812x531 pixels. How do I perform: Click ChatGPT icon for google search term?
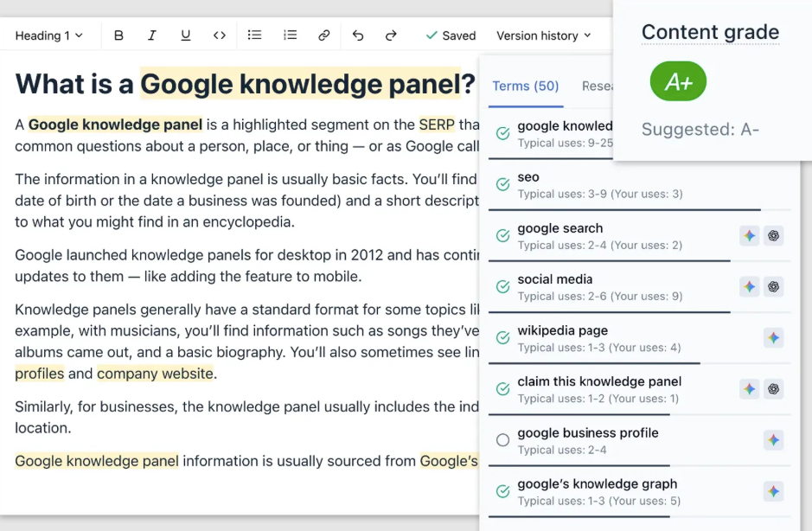[773, 236]
